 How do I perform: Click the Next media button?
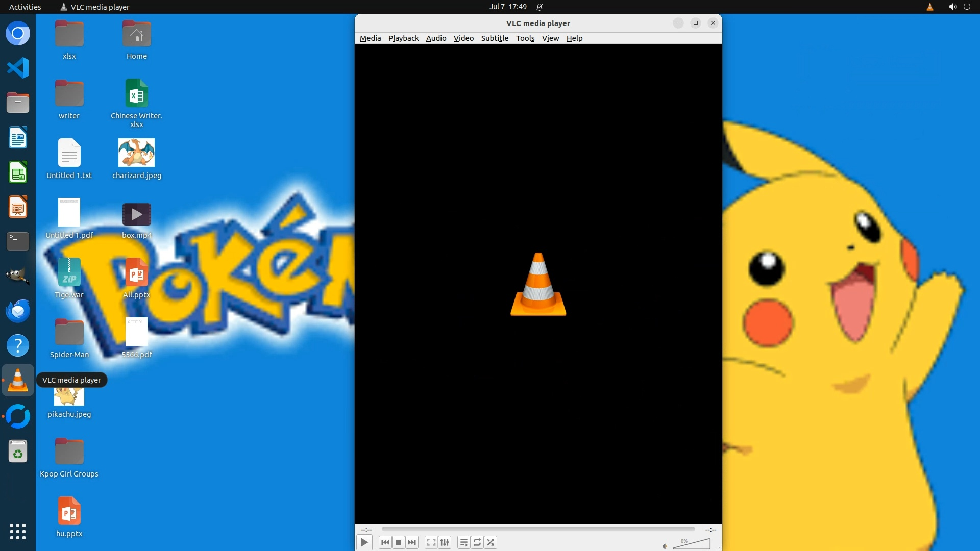(x=412, y=542)
